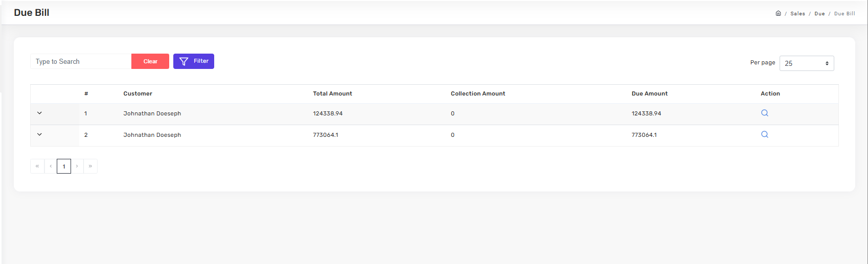Select customer Johnathan Doeseph in row 1
Viewport: 868px width, 264px height.
tap(152, 113)
